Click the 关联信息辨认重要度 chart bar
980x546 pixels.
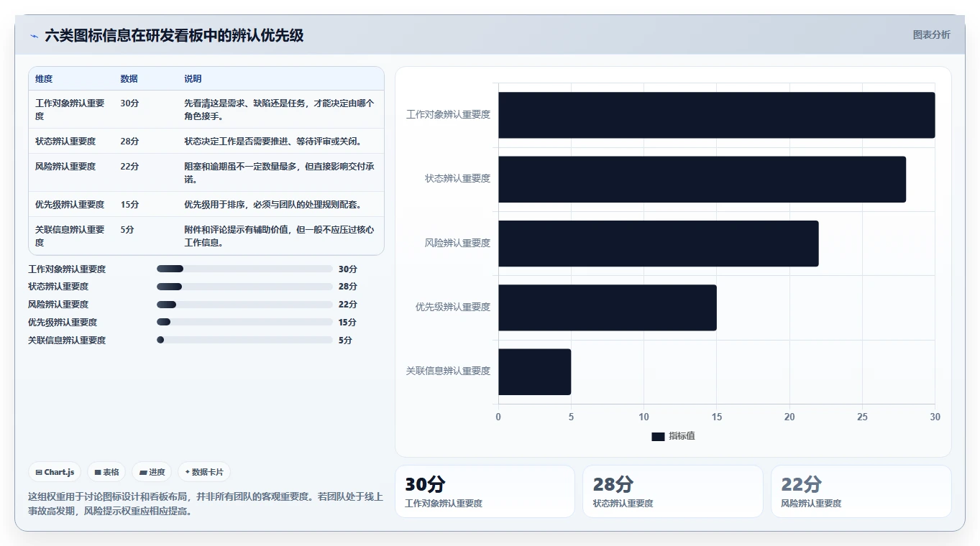tap(534, 372)
